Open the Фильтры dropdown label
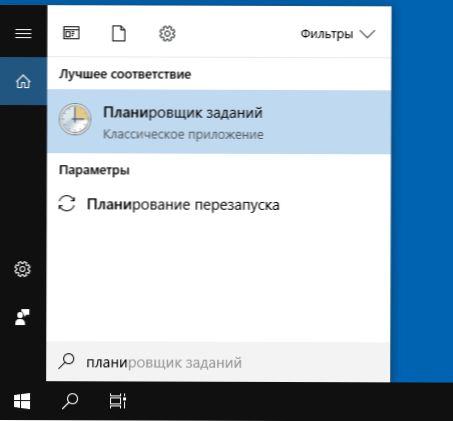 (327, 34)
